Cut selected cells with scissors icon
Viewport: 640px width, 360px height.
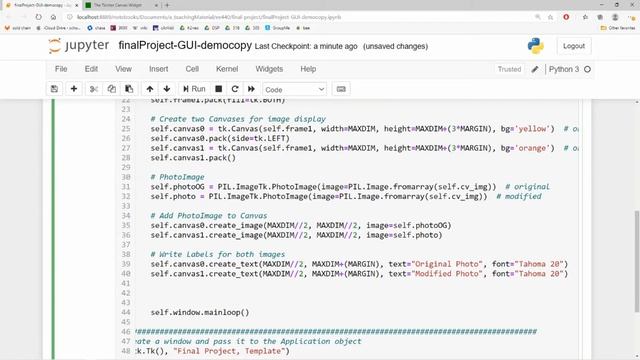(x=94, y=89)
